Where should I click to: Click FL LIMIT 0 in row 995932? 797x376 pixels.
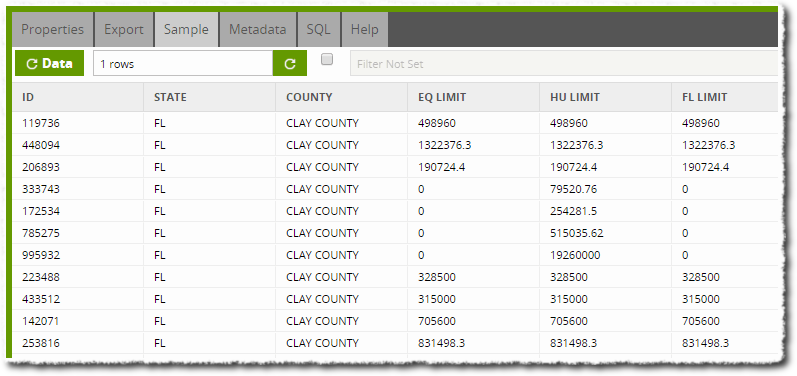point(685,255)
